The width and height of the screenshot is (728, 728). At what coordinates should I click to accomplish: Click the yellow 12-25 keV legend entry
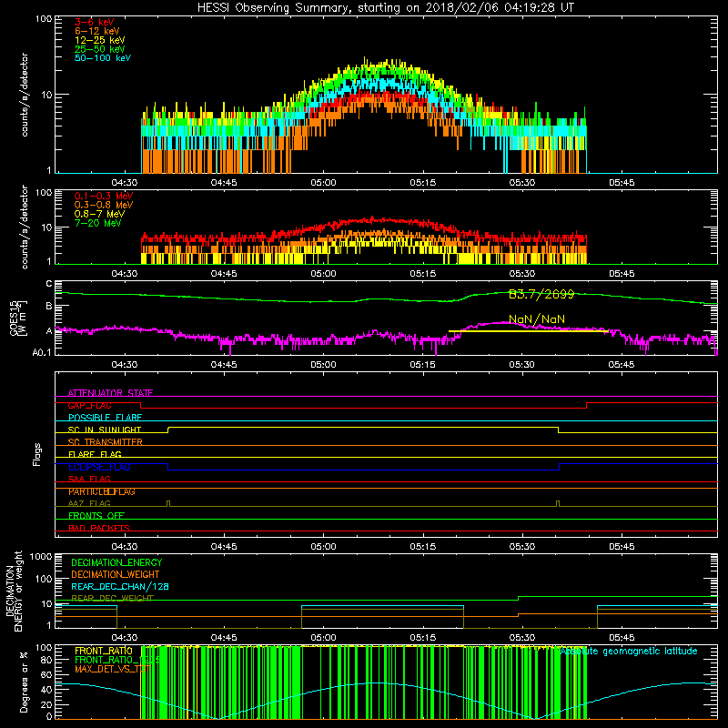(100, 40)
